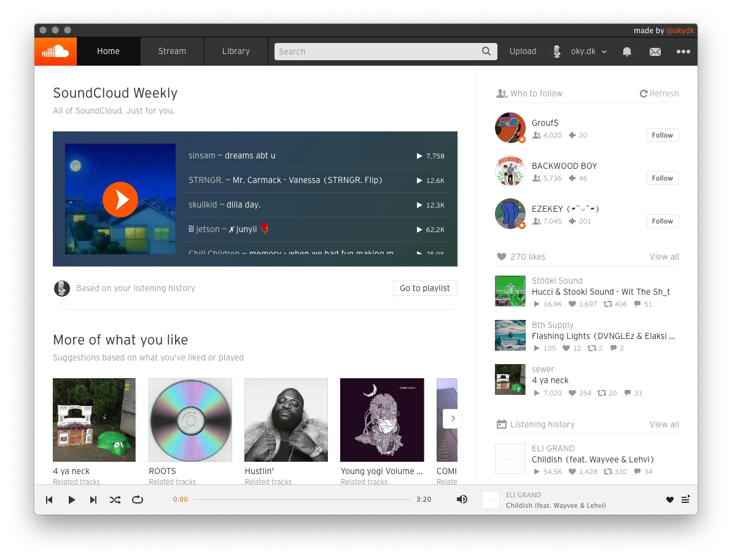This screenshot has width=732, height=560.
Task: Open the Young yogi Volume card
Action: pos(382,420)
